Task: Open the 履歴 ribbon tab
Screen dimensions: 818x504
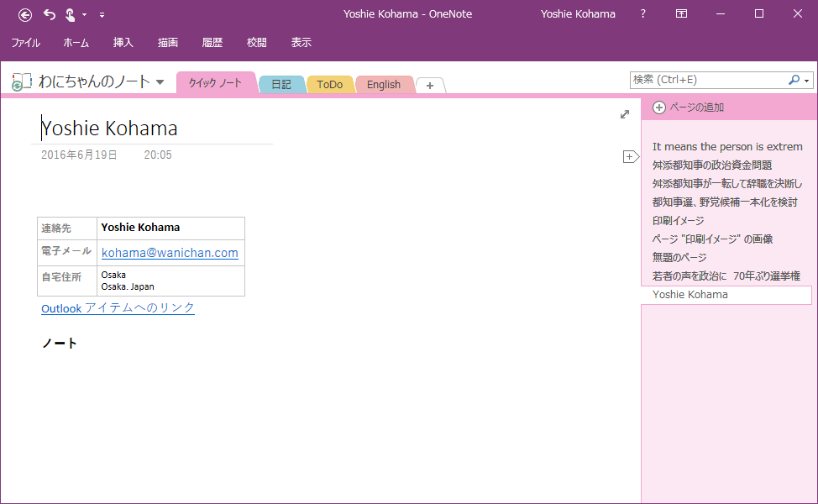Action: (212, 43)
